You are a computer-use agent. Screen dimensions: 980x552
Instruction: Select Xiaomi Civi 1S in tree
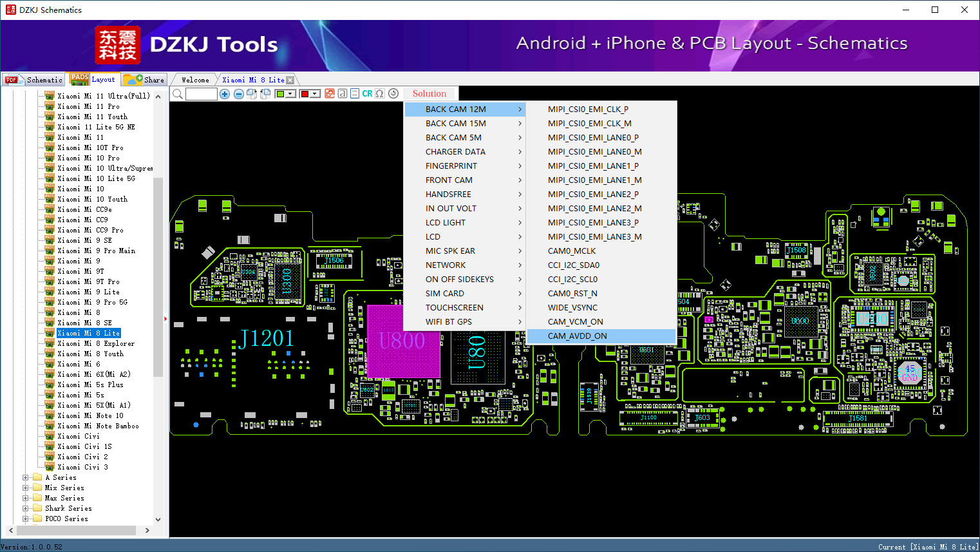tap(84, 446)
